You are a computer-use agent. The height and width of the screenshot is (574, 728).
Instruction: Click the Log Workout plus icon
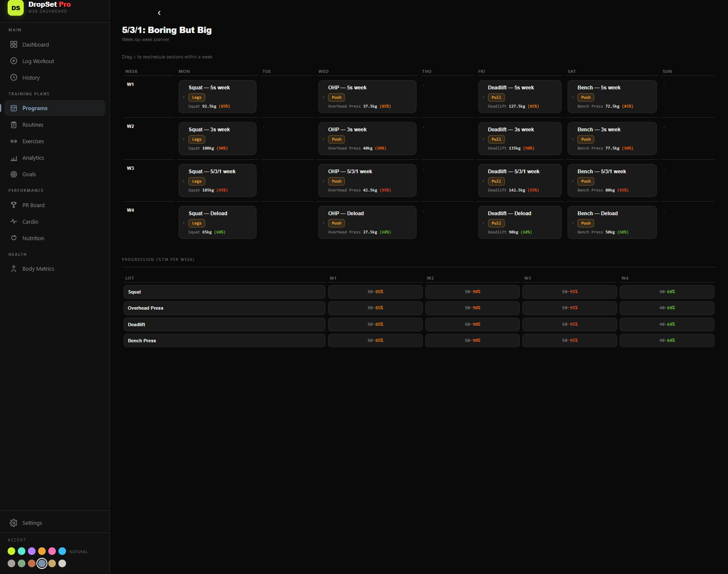(x=14, y=61)
